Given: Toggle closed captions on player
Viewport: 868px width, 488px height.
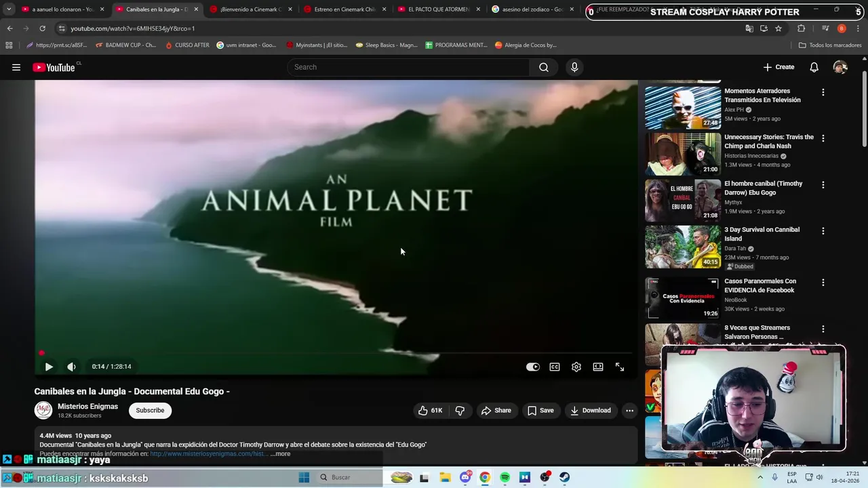Looking at the screenshot, I should [x=555, y=367].
